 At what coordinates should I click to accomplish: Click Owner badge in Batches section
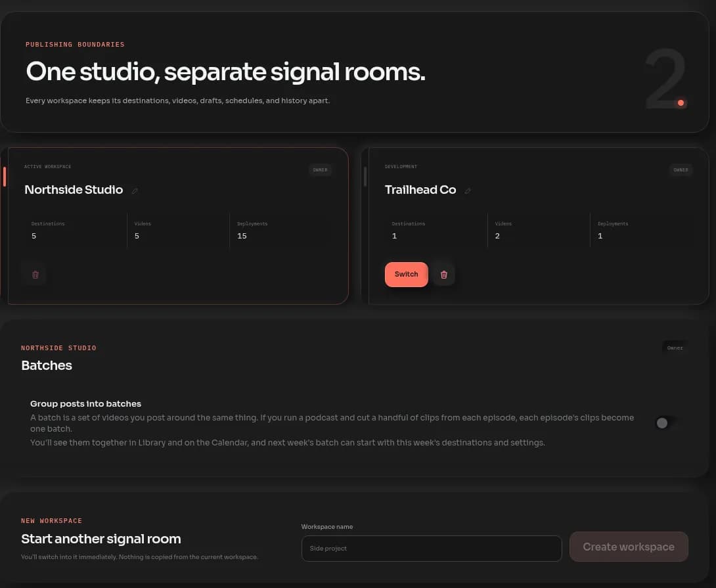click(675, 348)
